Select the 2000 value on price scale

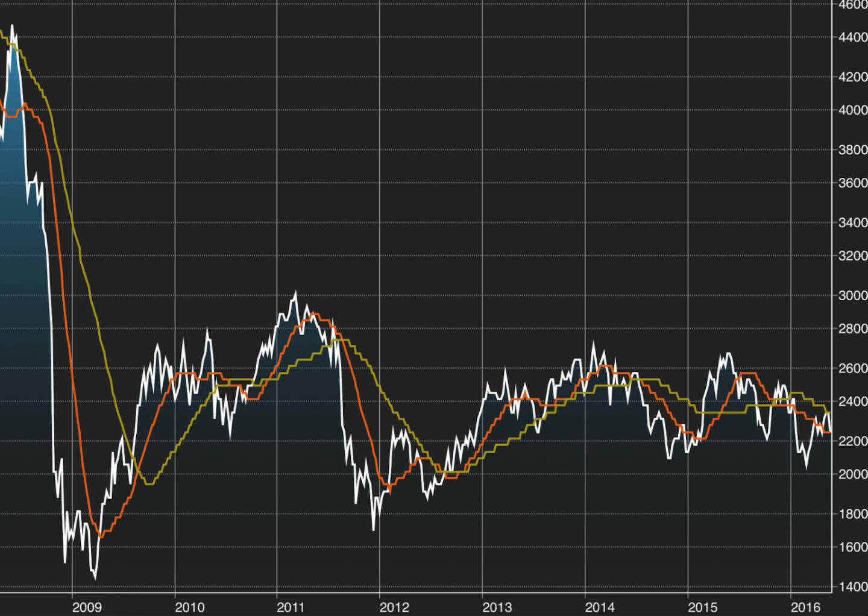click(852, 474)
